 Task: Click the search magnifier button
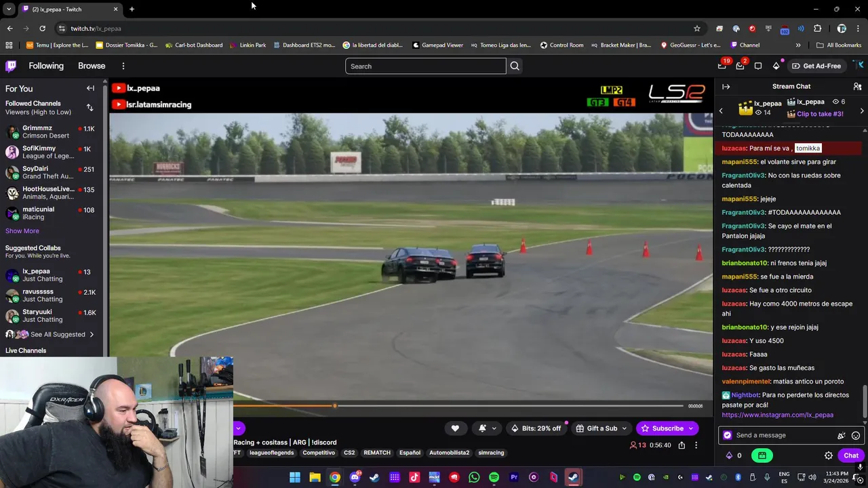[515, 66]
